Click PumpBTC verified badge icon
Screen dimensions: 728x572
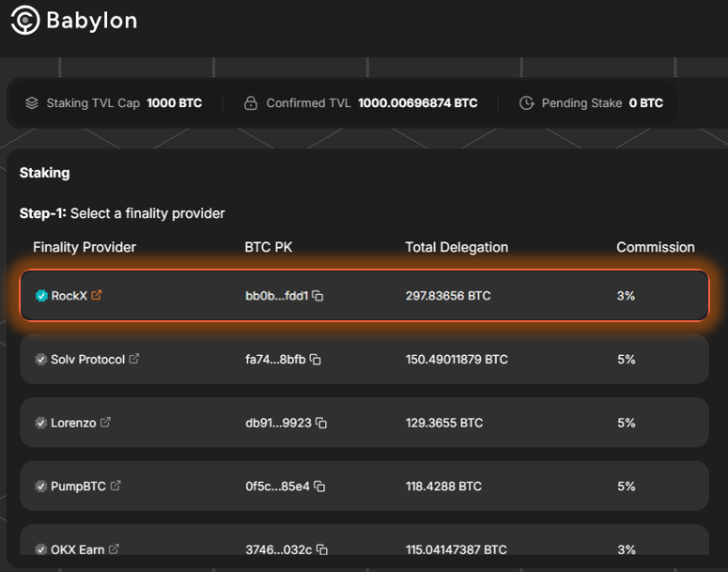(40, 487)
